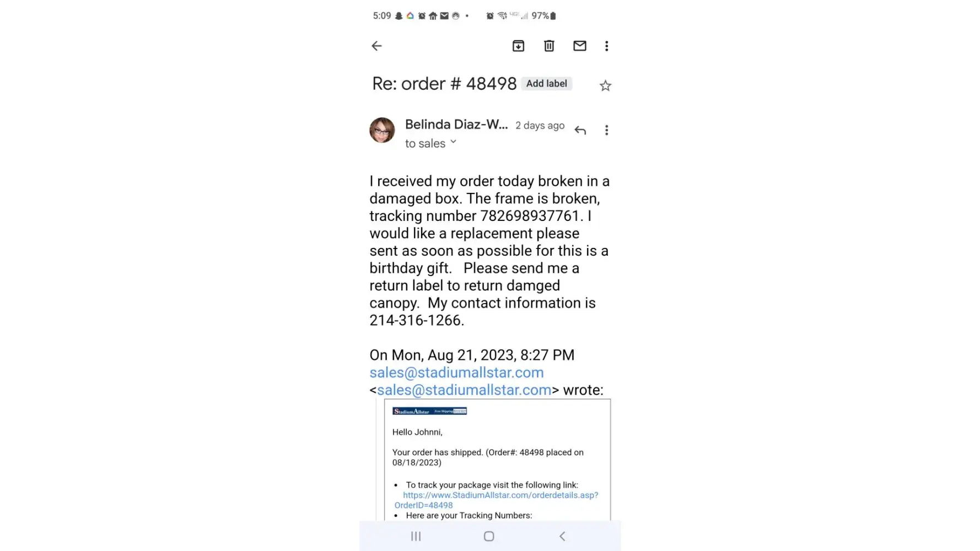Image resolution: width=980 pixels, height=551 pixels.
Task: Open the bracketed sales@stadiumallstar.com address link
Action: tap(464, 390)
